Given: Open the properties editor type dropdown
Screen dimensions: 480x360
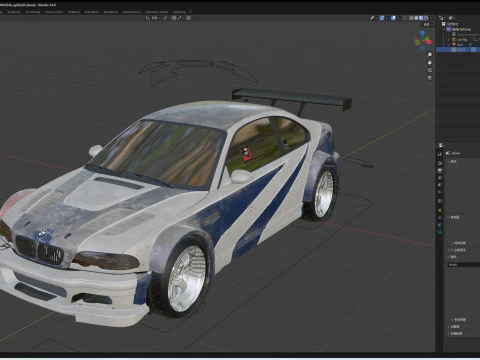Looking at the screenshot, I should 442,145.
